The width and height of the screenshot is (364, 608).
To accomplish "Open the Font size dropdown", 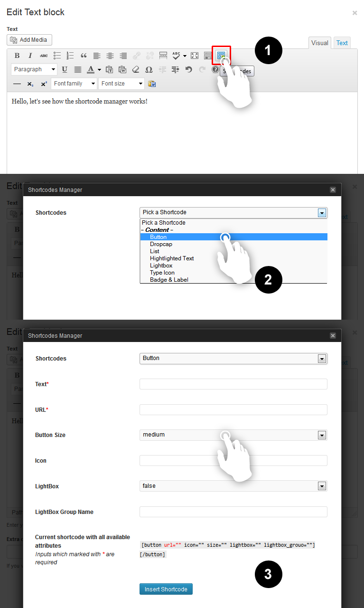I will 121,84.
